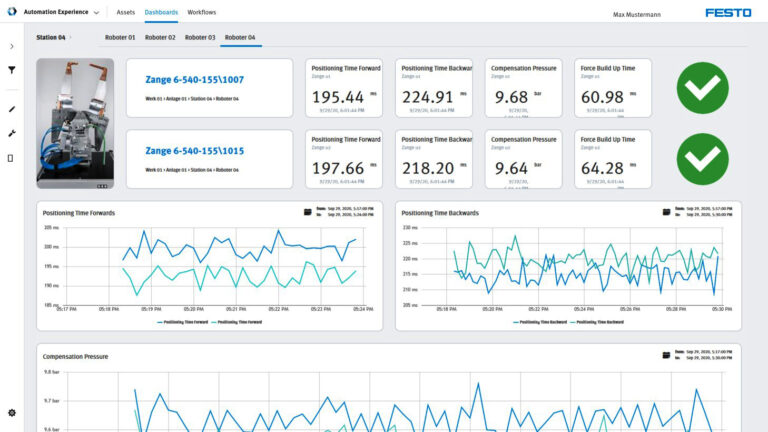The image size is (768, 432).
Task: Click the Festo app logo at top left
Action: click(12, 13)
